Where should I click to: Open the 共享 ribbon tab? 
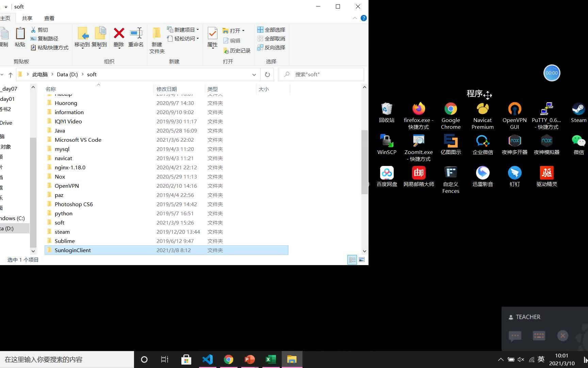[27, 18]
